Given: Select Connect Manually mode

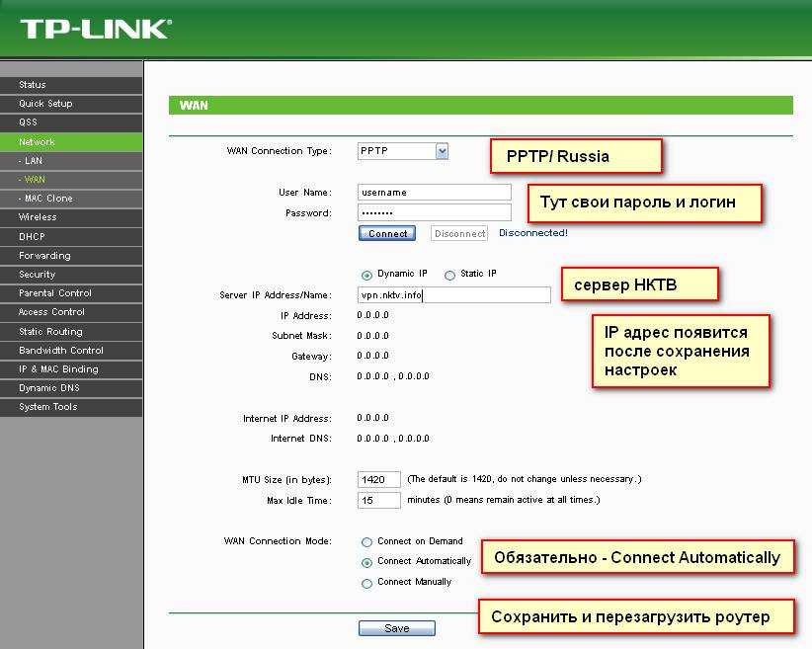Looking at the screenshot, I should click(x=366, y=583).
